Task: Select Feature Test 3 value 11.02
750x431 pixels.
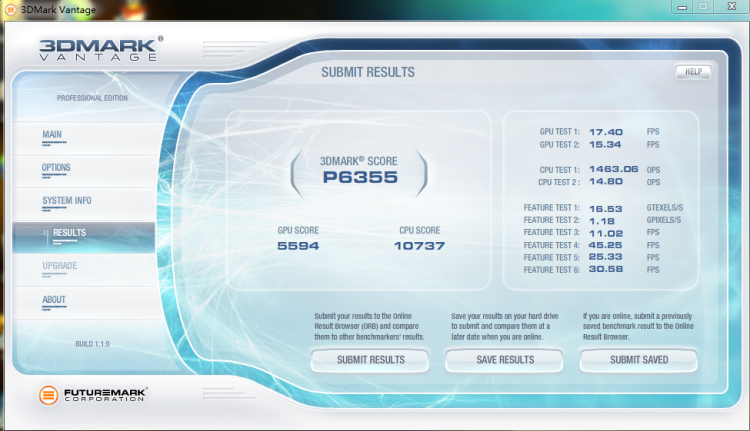Action: coord(606,233)
